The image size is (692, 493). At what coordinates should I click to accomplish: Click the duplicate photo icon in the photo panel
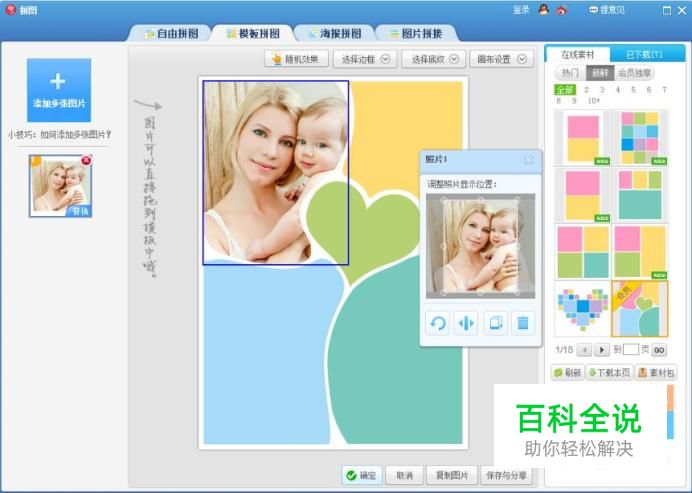click(x=495, y=323)
